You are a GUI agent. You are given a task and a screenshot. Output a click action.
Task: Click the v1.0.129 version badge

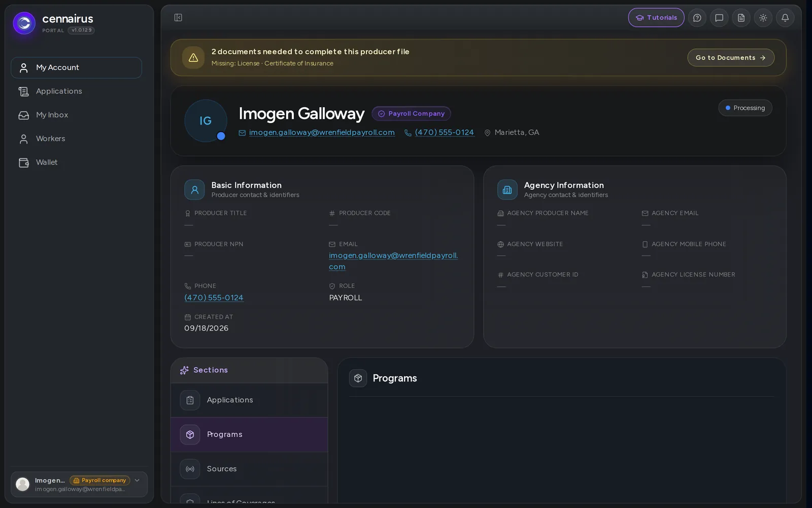point(81,30)
